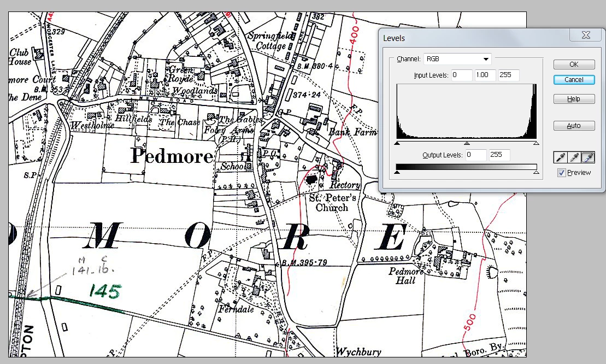Click the Pedmore Hall map label
Viewport: 606px width, 364px height.
coord(406,275)
